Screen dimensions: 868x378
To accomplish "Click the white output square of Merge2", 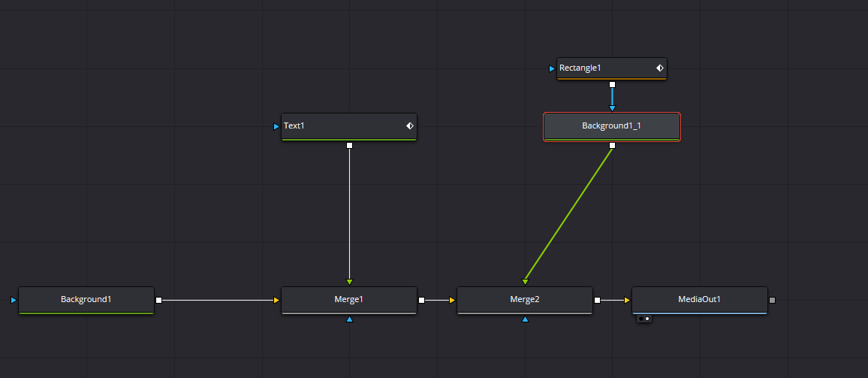I will click(x=597, y=301).
